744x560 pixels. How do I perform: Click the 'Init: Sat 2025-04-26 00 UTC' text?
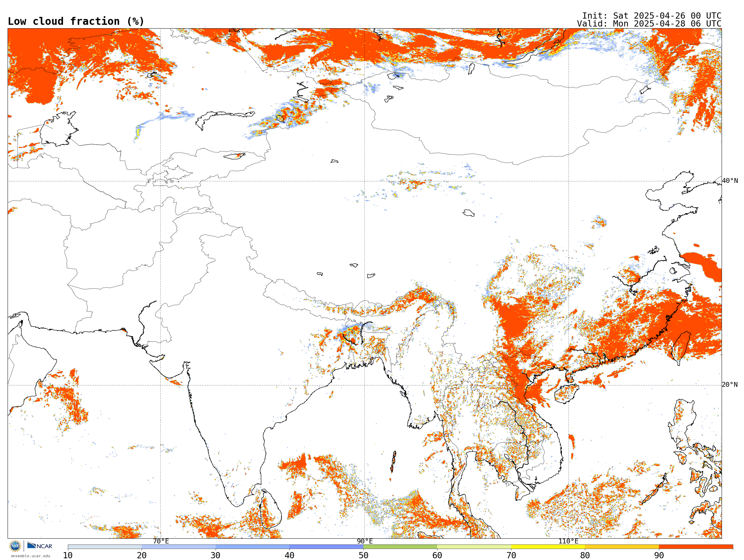(x=652, y=16)
